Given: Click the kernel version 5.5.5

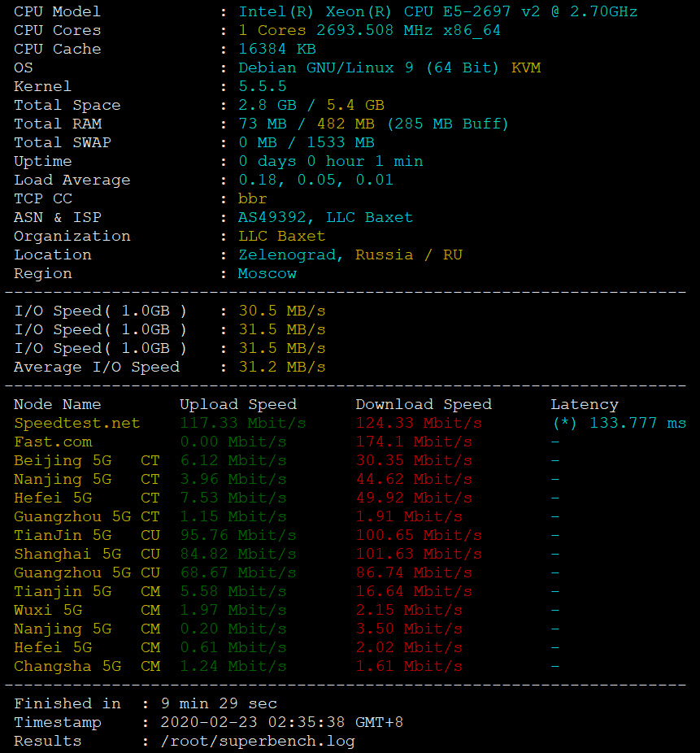Looking at the screenshot, I should [262, 86].
